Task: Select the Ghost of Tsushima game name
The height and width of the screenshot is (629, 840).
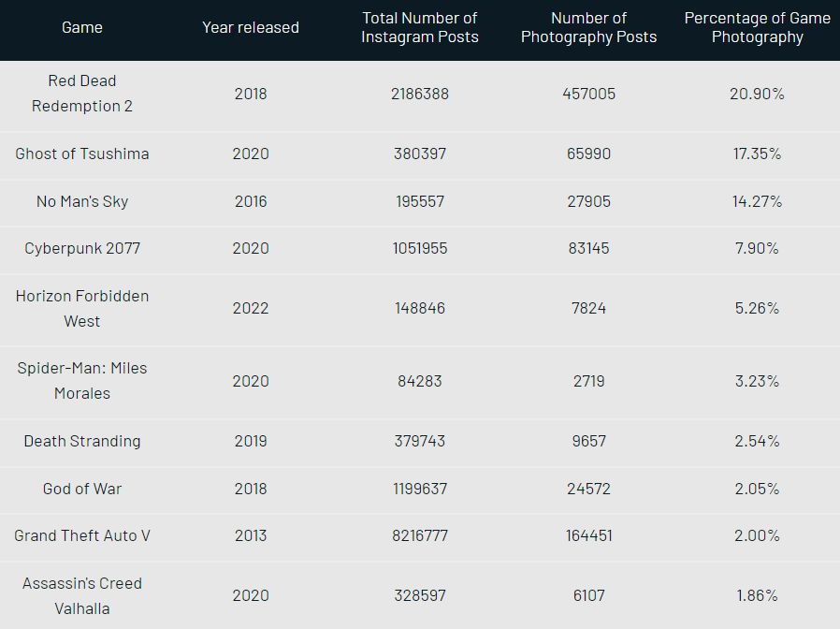Action: [x=82, y=154]
